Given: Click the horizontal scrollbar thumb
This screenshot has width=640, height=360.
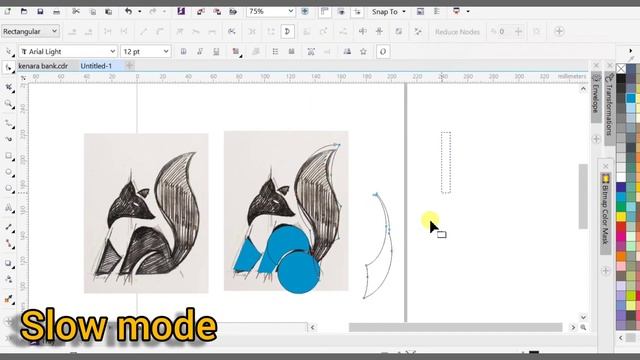Looking at the screenshot, I should pyautogui.click(x=456, y=327).
